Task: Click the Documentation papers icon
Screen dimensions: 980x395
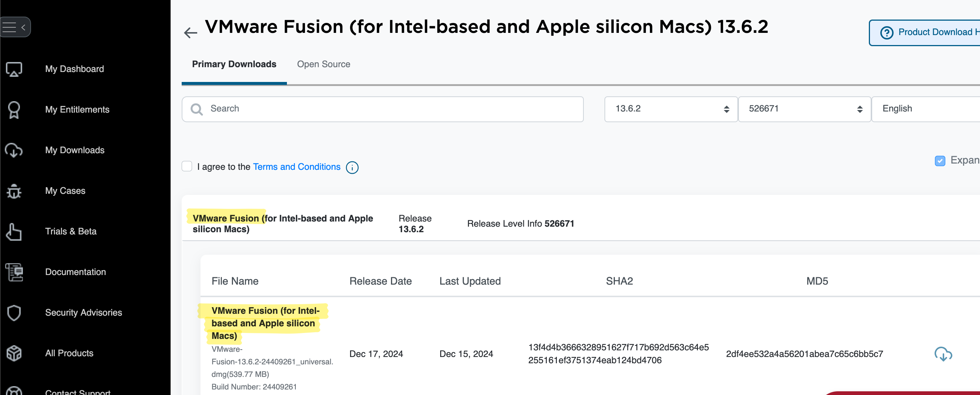Action: (x=14, y=272)
